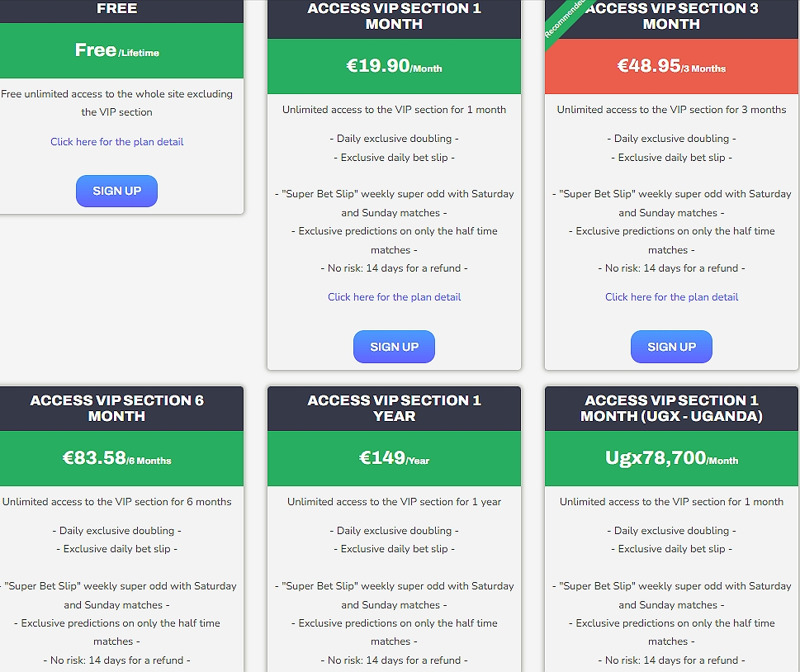Select the Free/Lifetime price banner
This screenshot has width=800, height=672.
[x=116, y=50]
